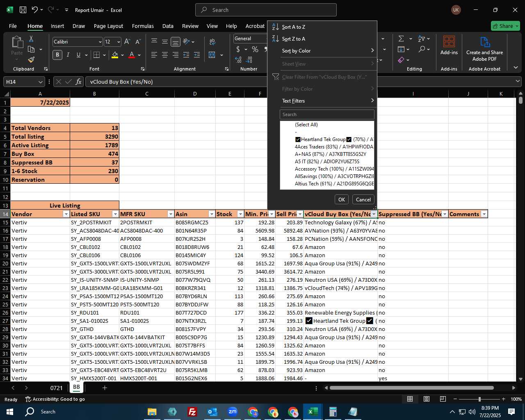Click the red Font Color swatch
The height and width of the screenshot is (420, 525).
pos(132,55)
